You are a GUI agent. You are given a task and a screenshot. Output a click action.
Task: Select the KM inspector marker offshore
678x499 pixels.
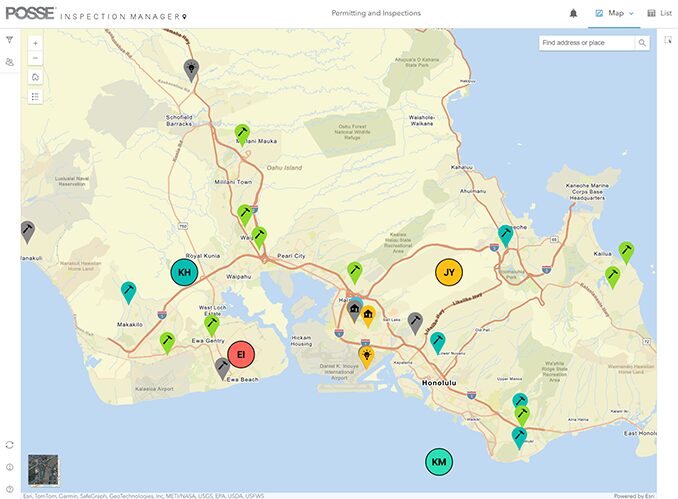point(438,461)
